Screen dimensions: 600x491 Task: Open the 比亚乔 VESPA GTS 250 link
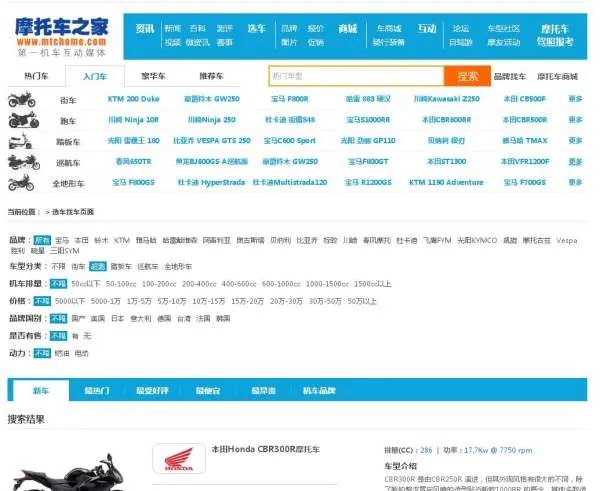tap(212, 140)
